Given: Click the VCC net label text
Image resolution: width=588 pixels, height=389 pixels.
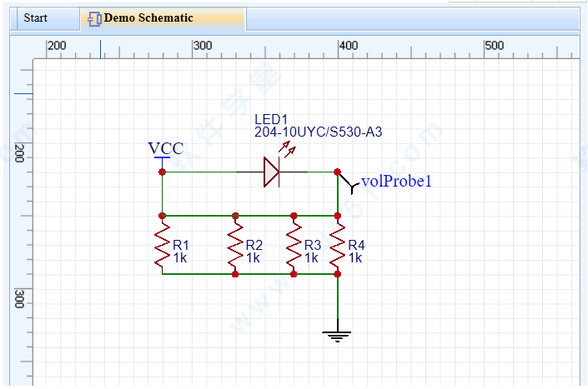Looking at the screenshot, I should [165, 148].
